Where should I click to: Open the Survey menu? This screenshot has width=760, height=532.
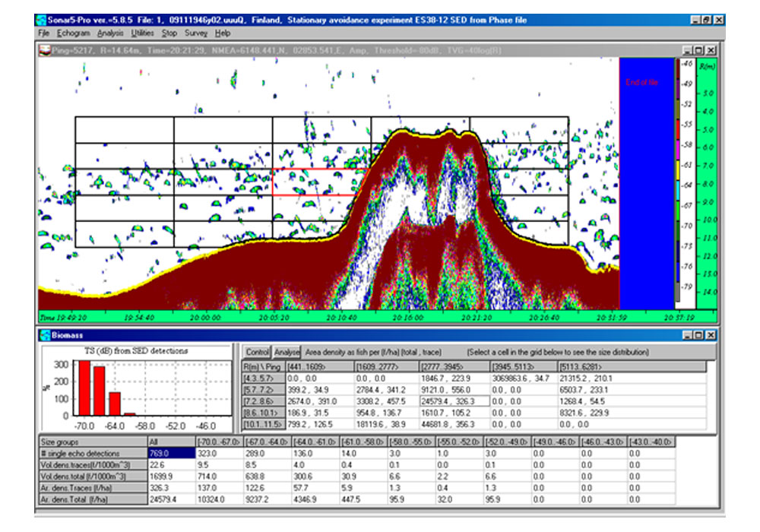pos(196,33)
